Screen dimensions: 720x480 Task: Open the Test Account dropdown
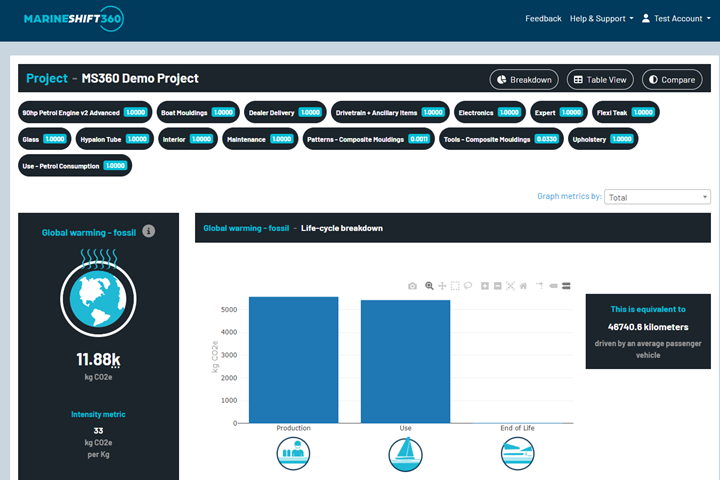[676, 19]
